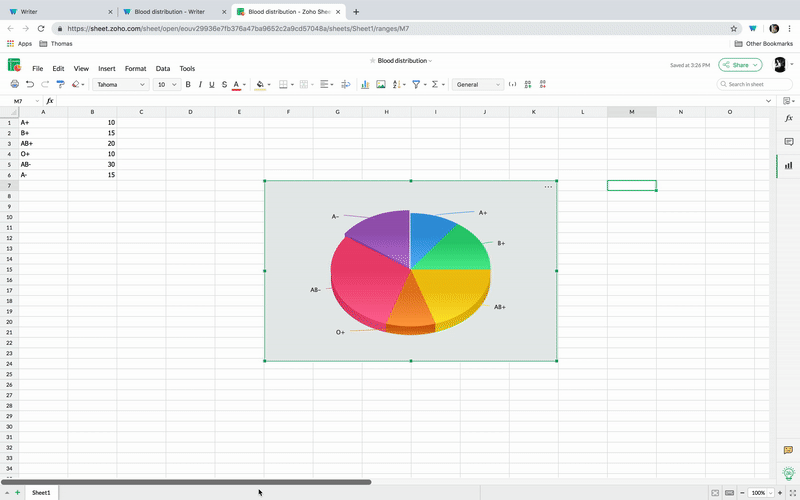Image resolution: width=800 pixels, height=500 pixels.
Task: Click the Print icon in toolbar
Action: tap(14, 85)
